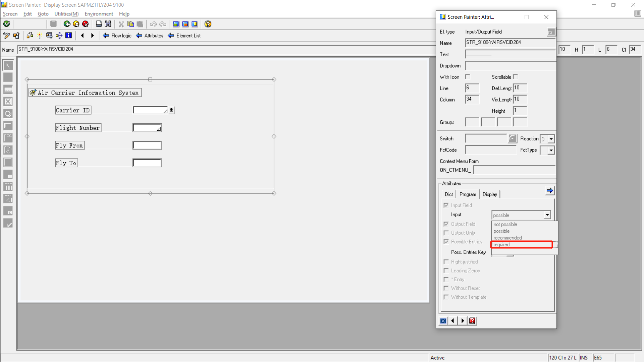The image size is (644, 362).
Task: Select the pointer tool in the element palette
Action: click(8, 65)
